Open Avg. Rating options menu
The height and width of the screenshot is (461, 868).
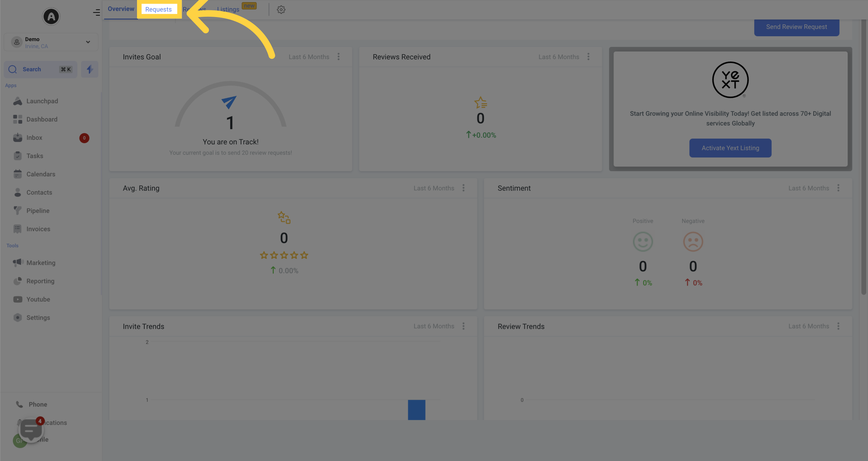(463, 188)
